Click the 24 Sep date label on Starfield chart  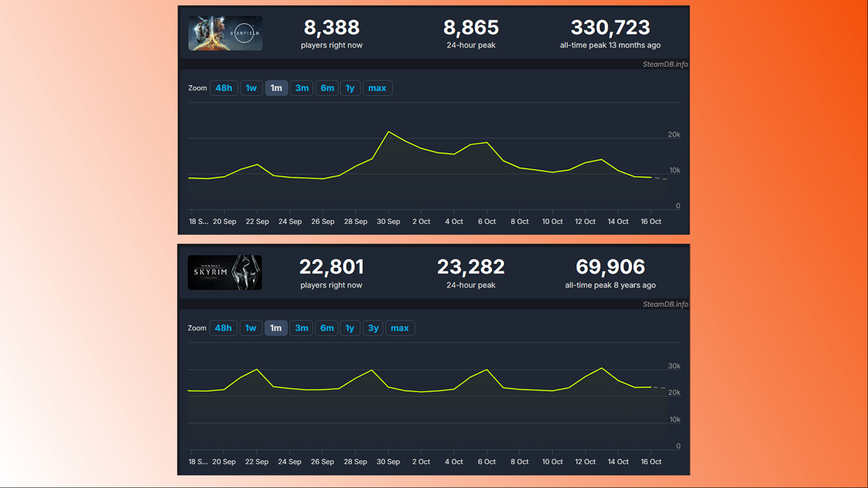pos(290,222)
